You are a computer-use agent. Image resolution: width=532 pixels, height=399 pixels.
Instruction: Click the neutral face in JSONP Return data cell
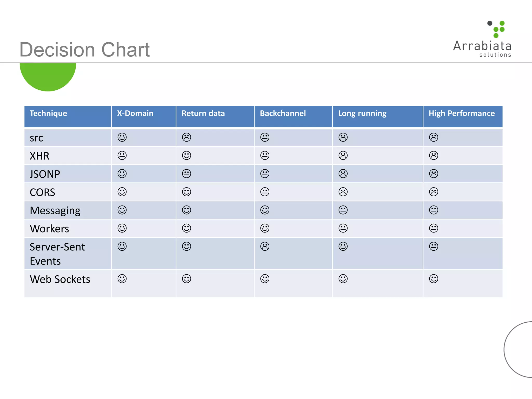coord(187,174)
